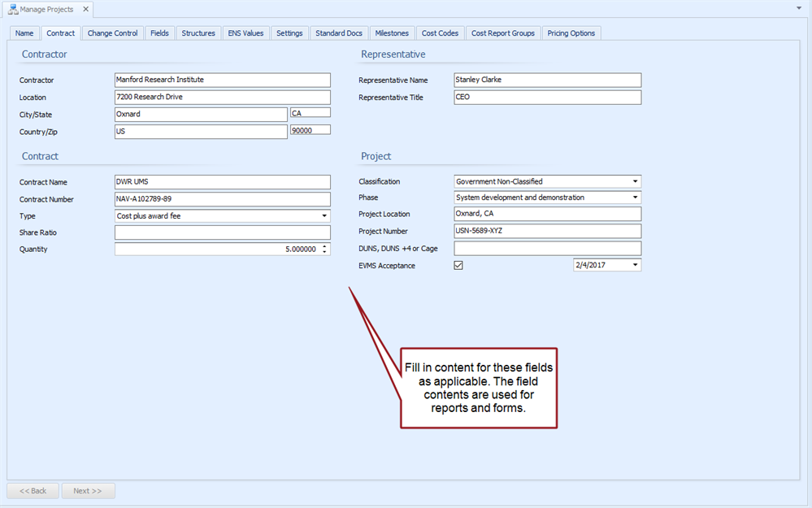812x508 pixels.
Task: Open the ENS Values tab
Action: [x=245, y=33]
